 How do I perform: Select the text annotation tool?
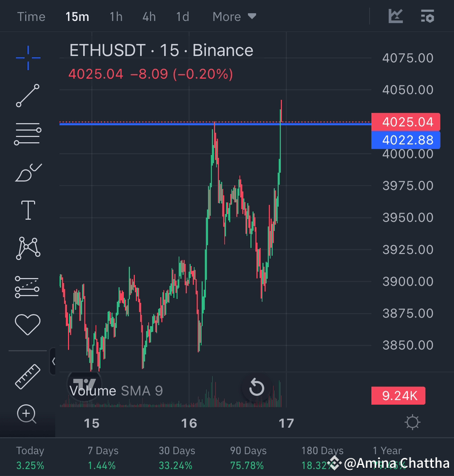[x=27, y=209]
